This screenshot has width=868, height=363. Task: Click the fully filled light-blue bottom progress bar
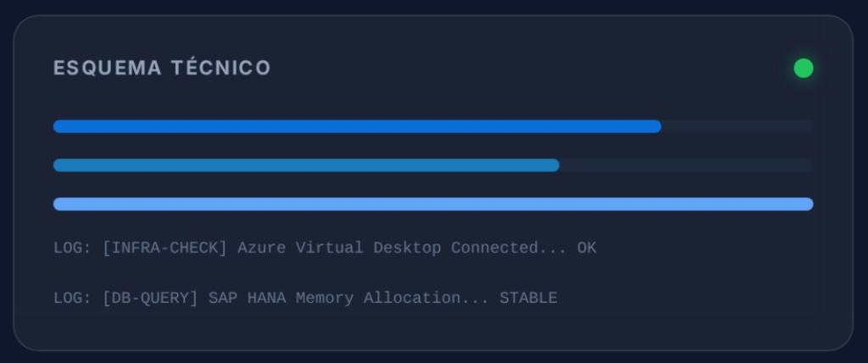[432, 204]
